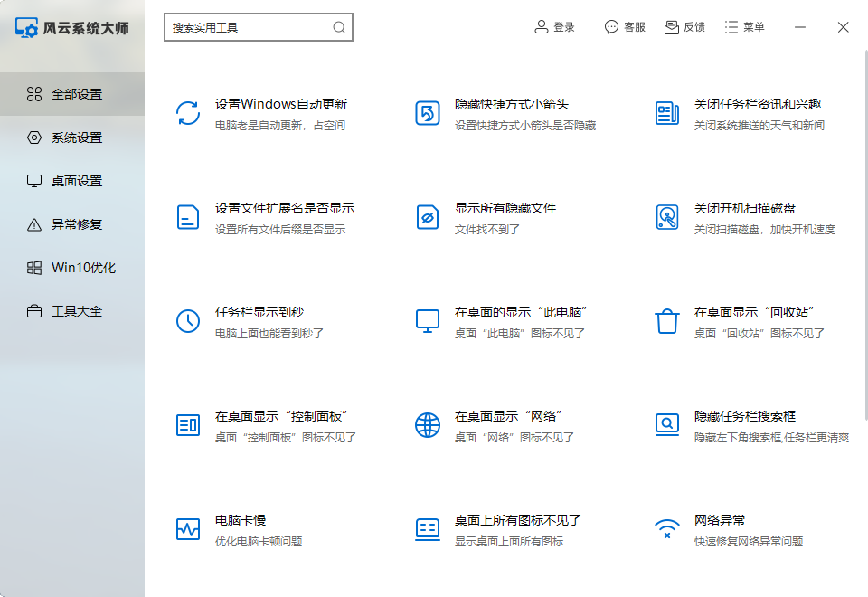Screen dimensions: 868x597
Task: Click the 隐藏任务栏搜索框 search icon
Action: point(667,425)
